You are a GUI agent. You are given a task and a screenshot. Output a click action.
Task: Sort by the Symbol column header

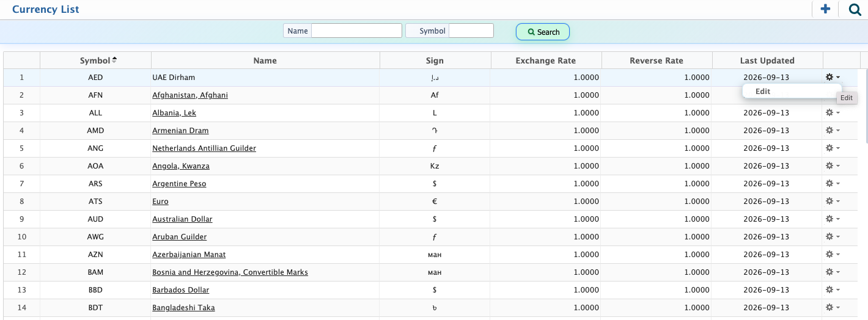95,60
